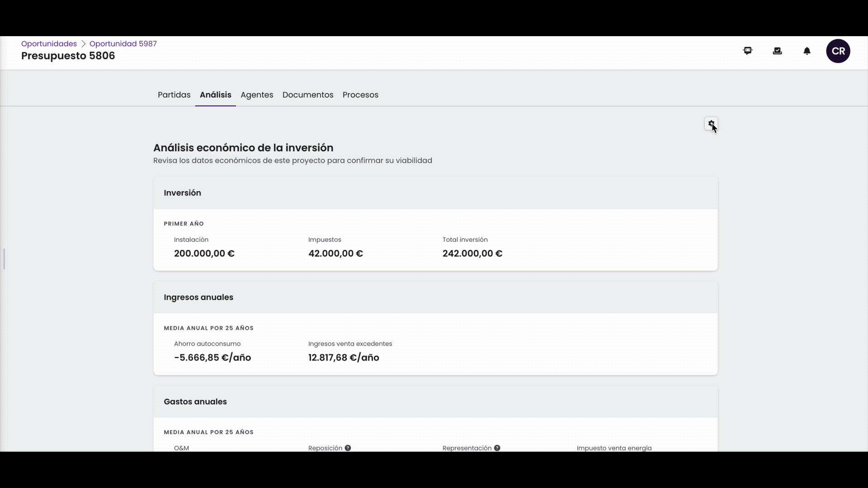Click the heading 'Análisis económico de la inversión'
The width and height of the screenshot is (868, 488).
click(x=243, y=148)
